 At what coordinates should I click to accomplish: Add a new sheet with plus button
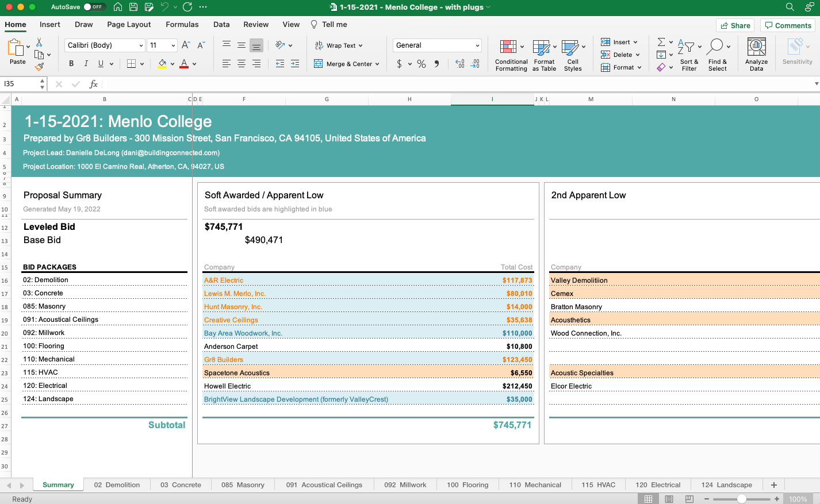click(x=774, y=484)
